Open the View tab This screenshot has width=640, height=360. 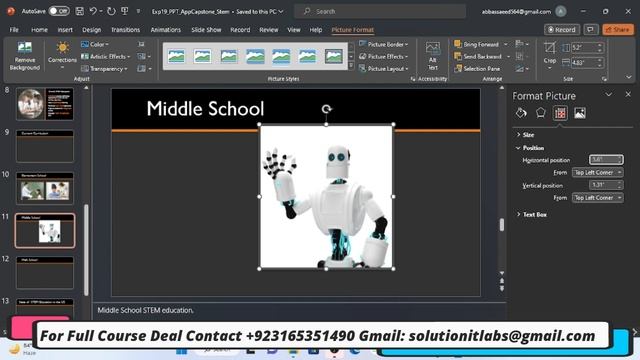[293, 30]
